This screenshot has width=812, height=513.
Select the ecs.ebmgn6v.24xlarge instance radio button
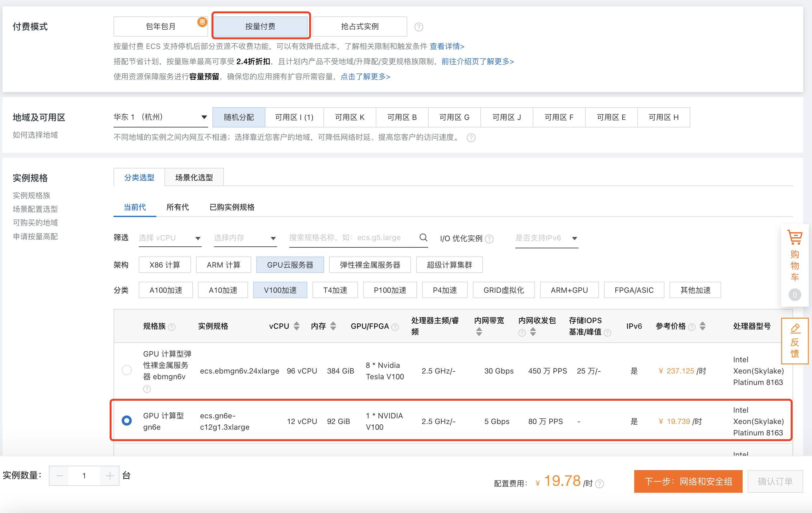click(x=126, y=370)
